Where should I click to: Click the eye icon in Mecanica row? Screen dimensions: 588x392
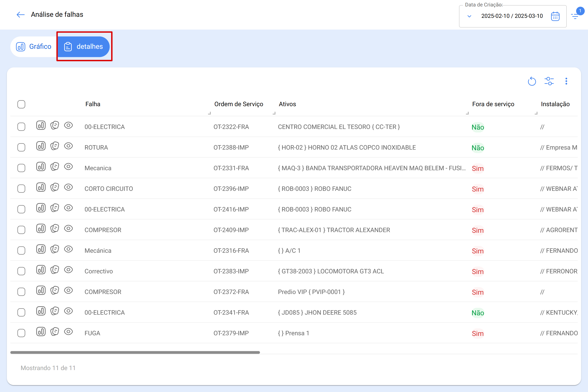pos(68,167)
